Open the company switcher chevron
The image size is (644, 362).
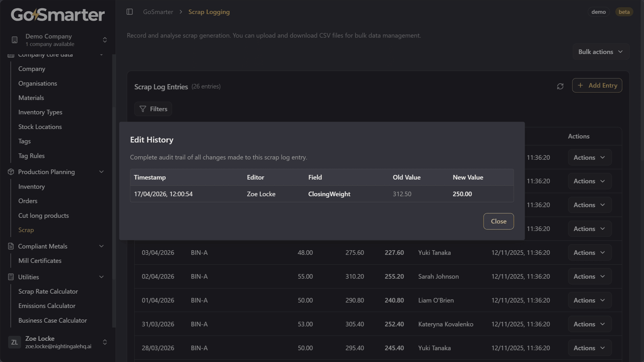pyautogui.click(x=105, y=40)
